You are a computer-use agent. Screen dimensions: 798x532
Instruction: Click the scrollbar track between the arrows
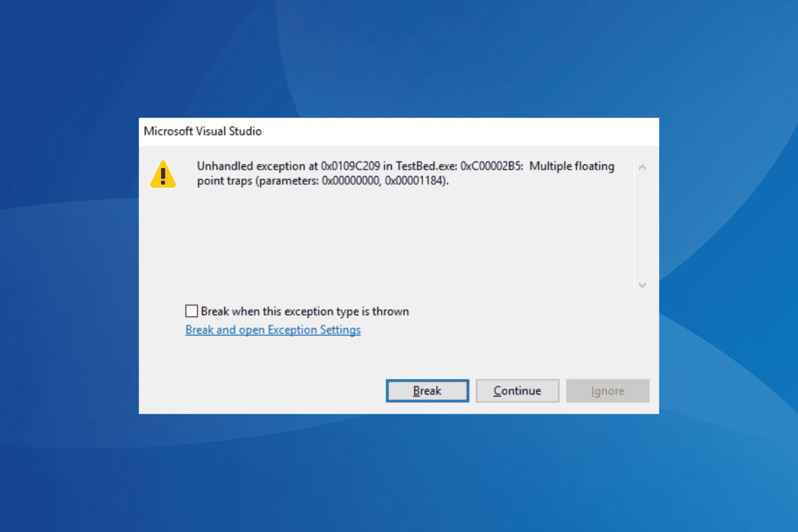(x=642, y=226)
